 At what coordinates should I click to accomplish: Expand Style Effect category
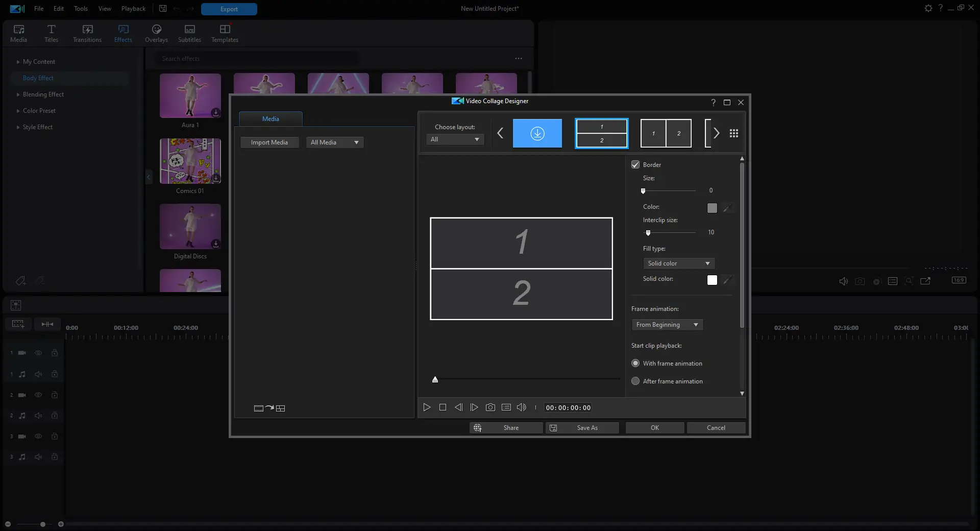coord(18,127)
